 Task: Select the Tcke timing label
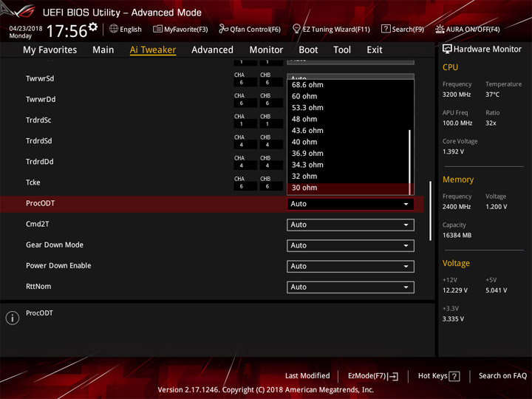tap(33, 183)
